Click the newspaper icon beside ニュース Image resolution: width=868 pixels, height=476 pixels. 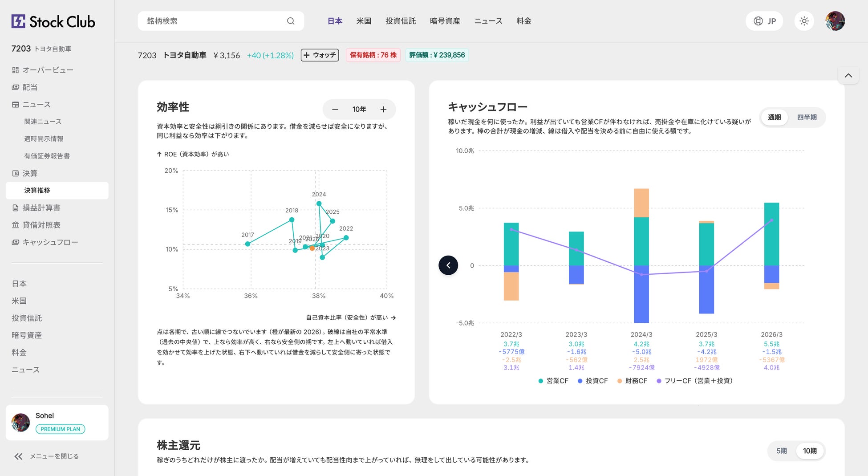pos(16,105)
